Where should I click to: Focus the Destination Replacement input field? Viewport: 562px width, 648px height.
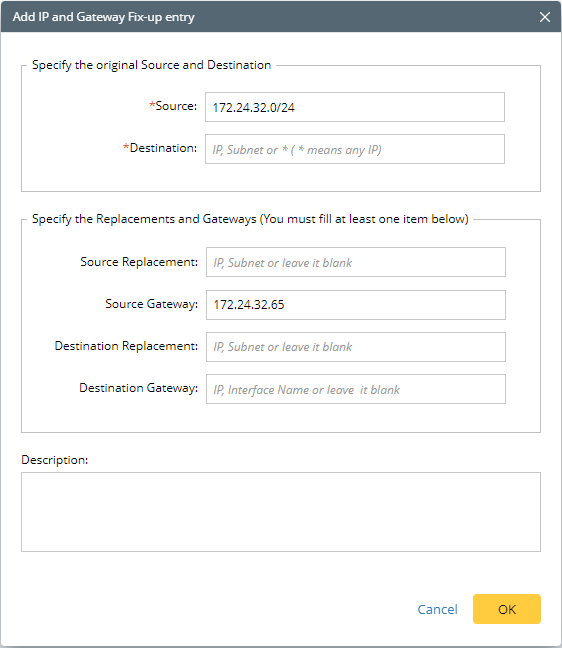click(355, 347)
